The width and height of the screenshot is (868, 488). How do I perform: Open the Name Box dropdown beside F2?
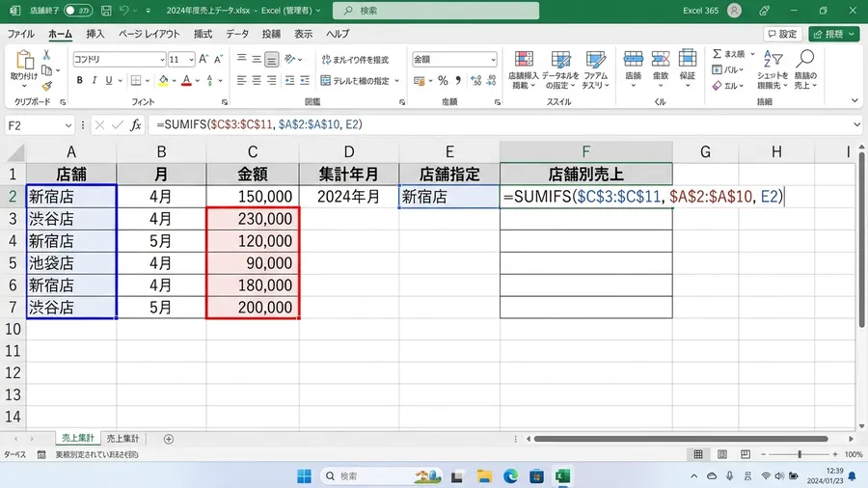point(68,125)
